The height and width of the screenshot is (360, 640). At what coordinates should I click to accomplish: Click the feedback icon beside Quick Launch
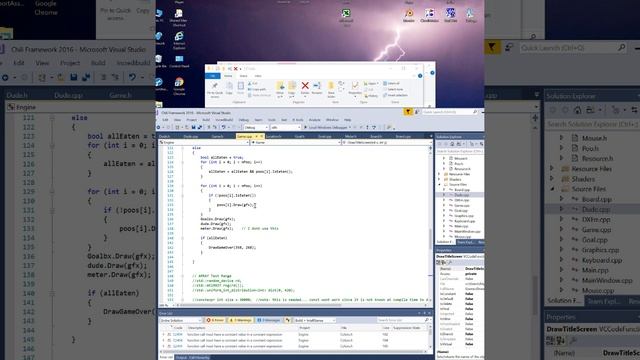(416, 111)
